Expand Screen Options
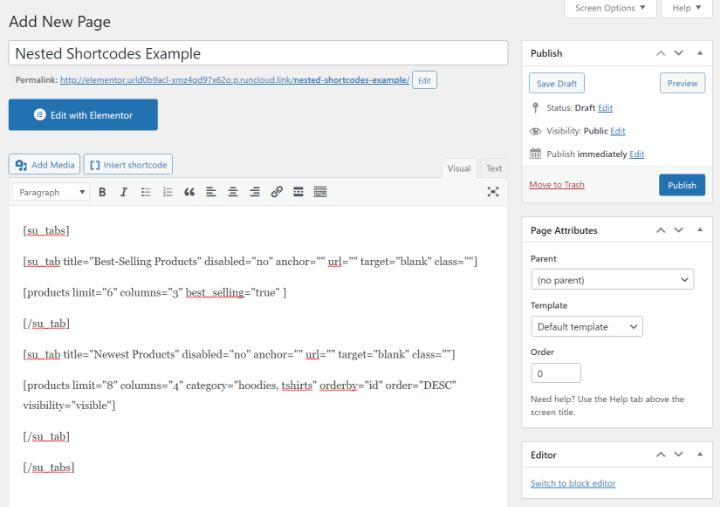 click(610, 8)
